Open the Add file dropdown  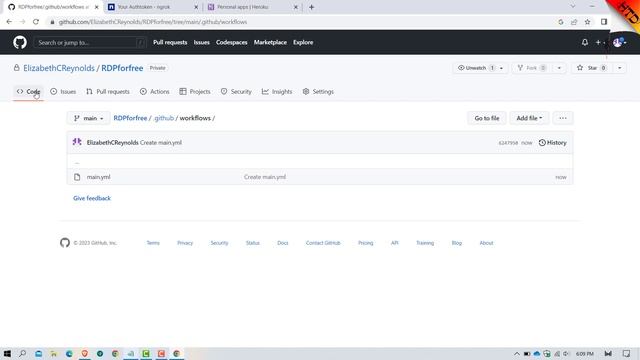pyautogui.click(x=529, y=118)
